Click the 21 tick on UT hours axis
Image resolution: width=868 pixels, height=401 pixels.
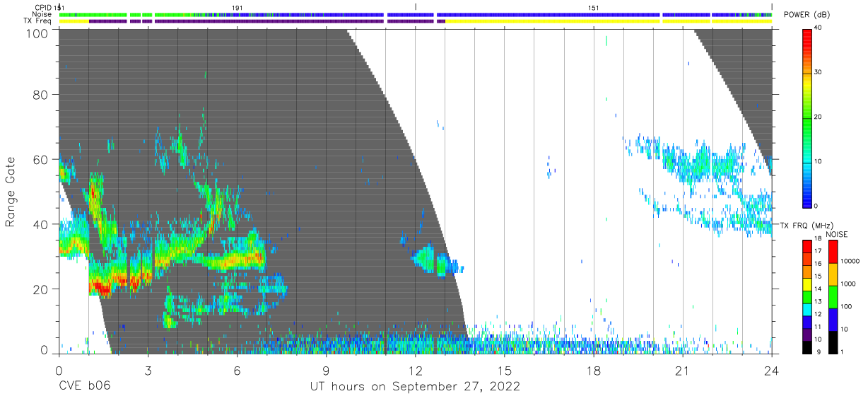tap(683, 370)
